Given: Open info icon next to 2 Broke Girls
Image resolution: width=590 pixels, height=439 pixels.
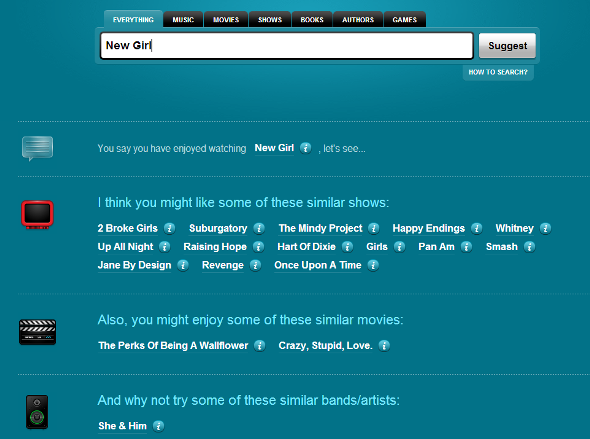Looking at the screenshot, I should [170, 228].
